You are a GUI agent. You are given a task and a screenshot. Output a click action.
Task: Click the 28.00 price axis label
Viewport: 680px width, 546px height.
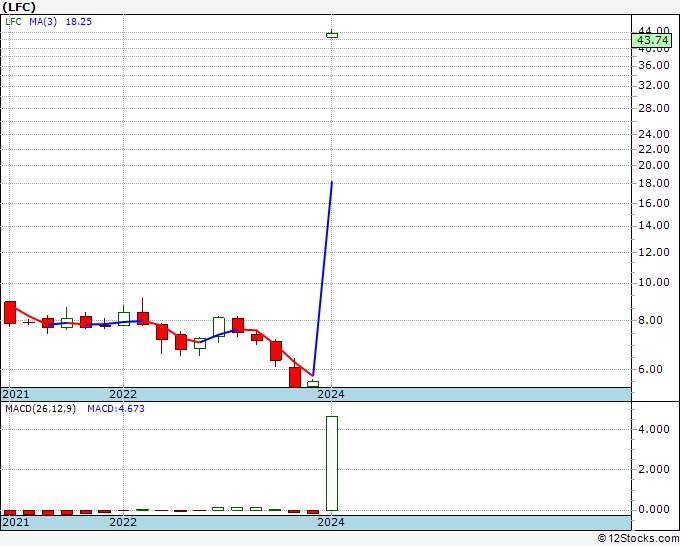[654, 108]
